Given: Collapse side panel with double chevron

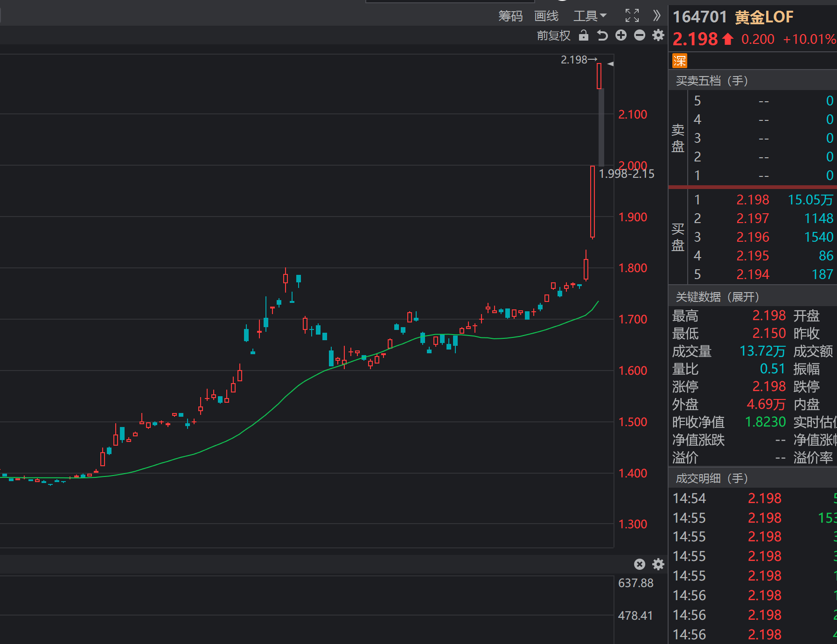Looking at the screenshot, I should point(657,16).
